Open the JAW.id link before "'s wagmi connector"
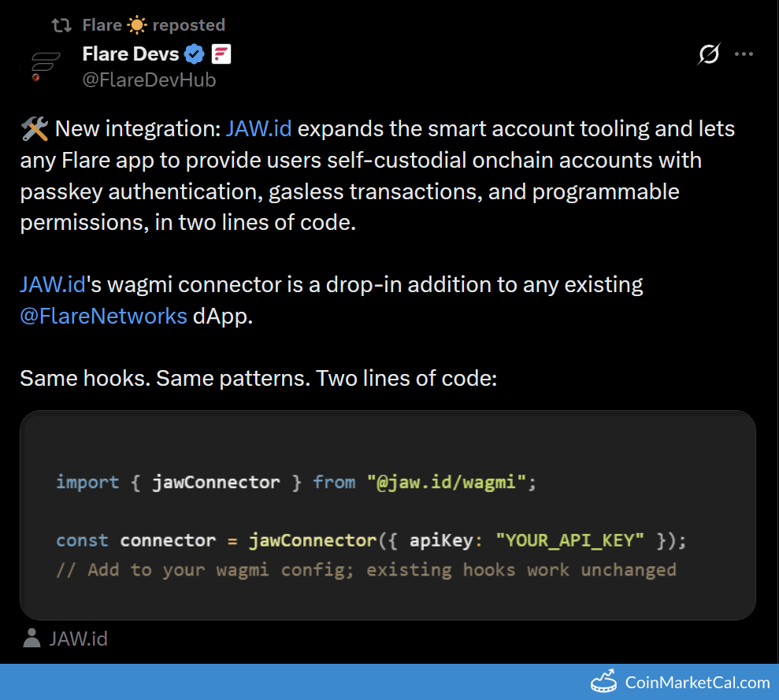 click(52, 283)
